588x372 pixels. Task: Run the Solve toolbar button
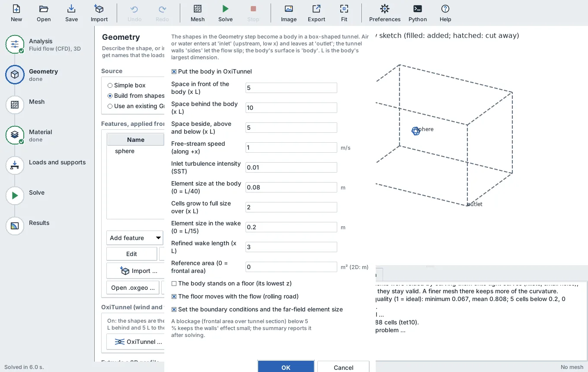coord(225,13)
